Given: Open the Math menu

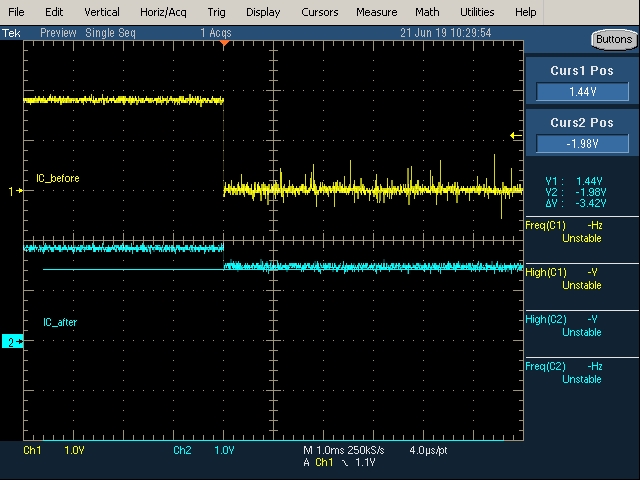Looking at the screenshot, I should point(427,12).
